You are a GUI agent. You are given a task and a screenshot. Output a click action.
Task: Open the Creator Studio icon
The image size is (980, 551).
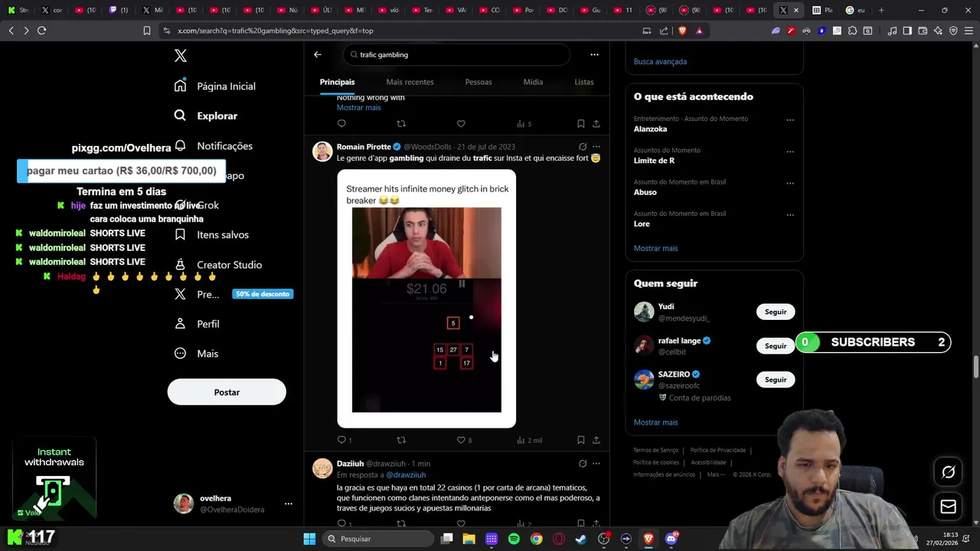pos(180,265)
